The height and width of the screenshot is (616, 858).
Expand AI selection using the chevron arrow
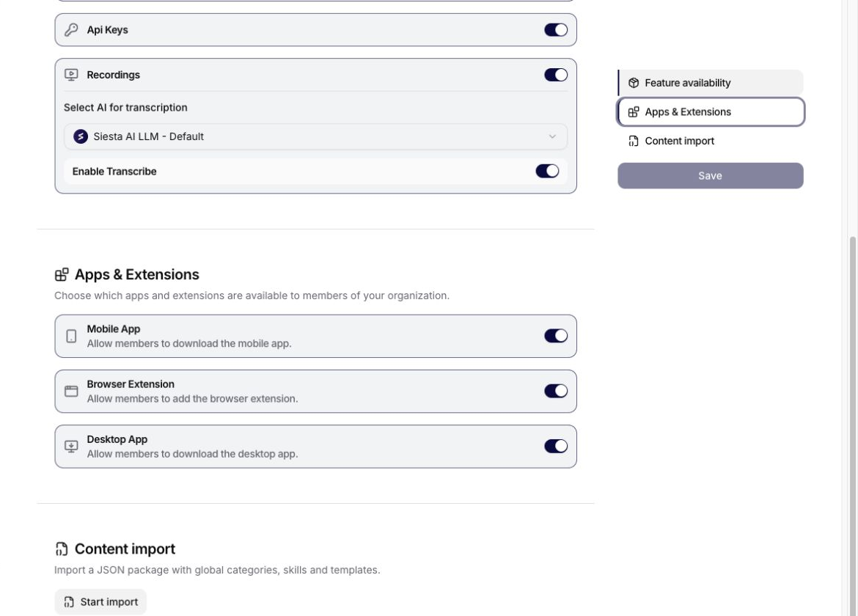coord(552,136)
